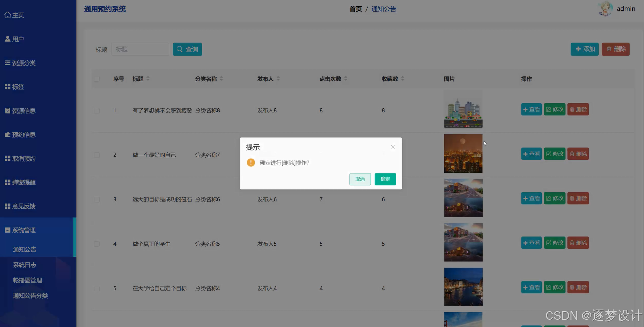Check the checkbox for row 5
Viewport: 644px width, 327px height.
point(97,288)
